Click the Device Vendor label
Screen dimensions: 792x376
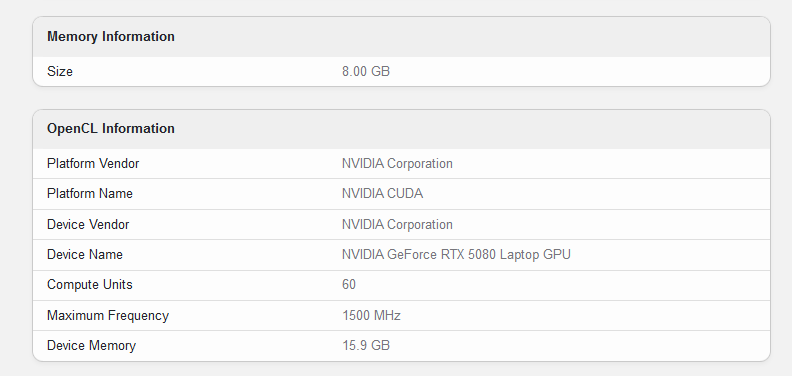88,224
